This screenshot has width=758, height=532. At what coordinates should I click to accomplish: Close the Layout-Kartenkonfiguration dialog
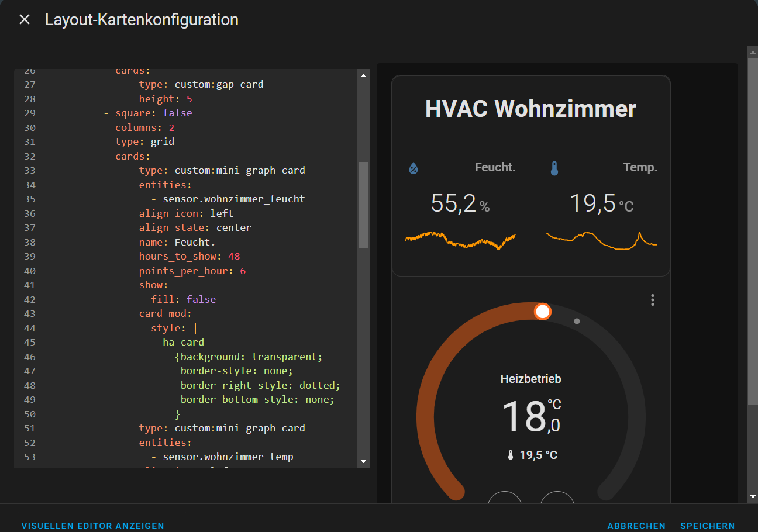click(x=24, y=20)
